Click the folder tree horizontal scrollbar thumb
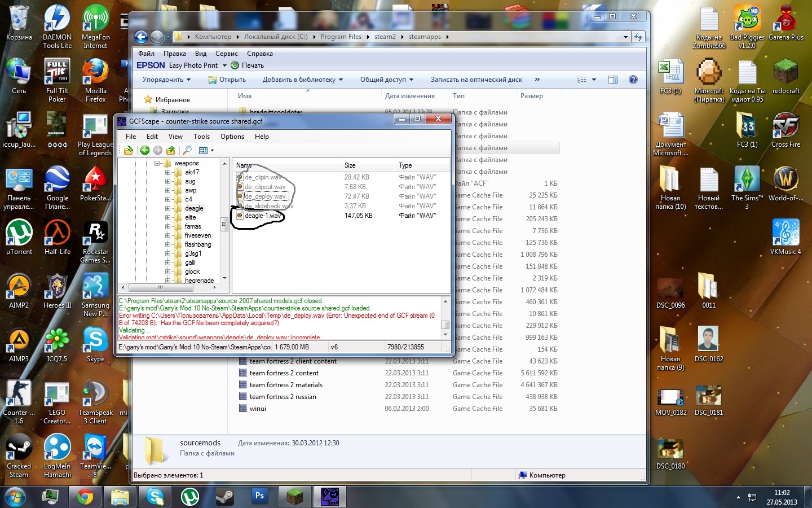Screen dimensions: 812x508 (160, 287)
